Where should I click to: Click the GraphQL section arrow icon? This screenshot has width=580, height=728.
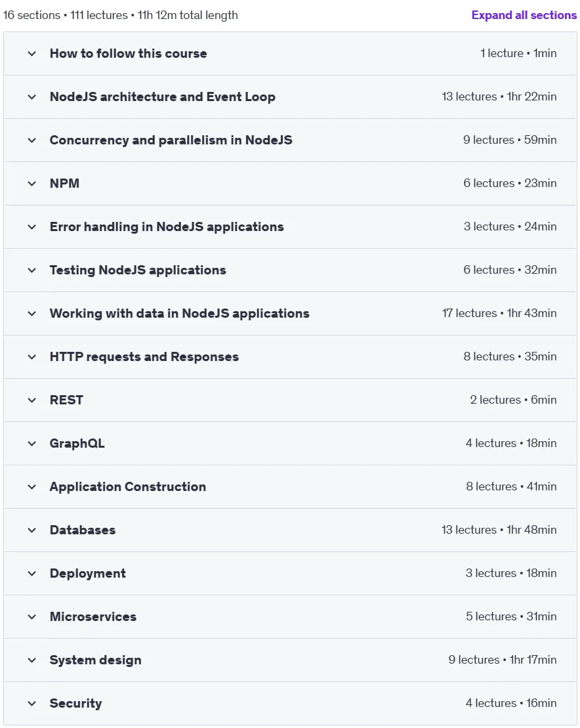coord(31,443)
